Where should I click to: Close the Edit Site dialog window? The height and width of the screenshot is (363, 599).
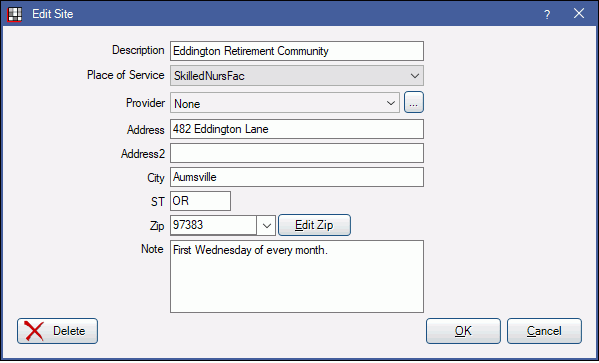click(579, 13)
